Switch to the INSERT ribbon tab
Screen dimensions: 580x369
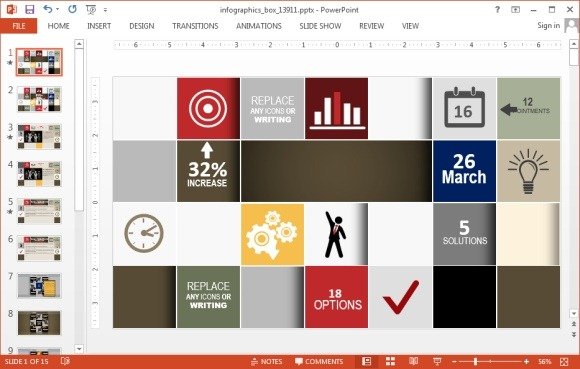pos(99,26)
